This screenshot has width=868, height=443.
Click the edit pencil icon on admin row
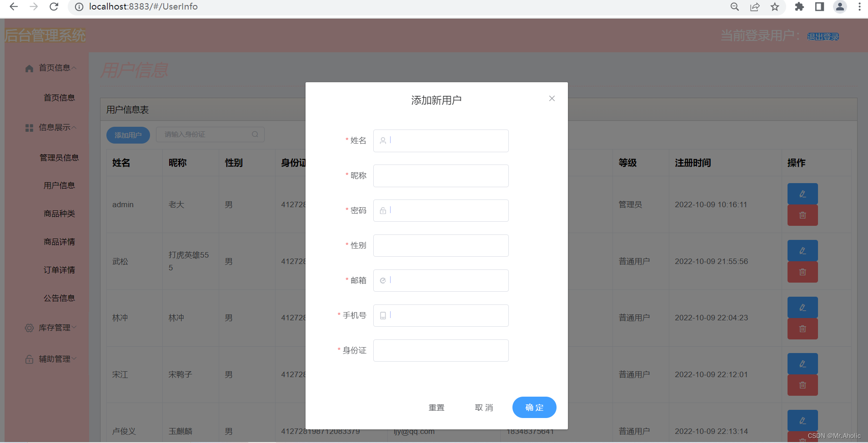tap(802, 194)
